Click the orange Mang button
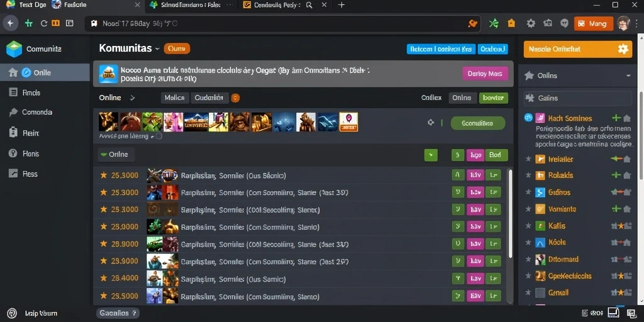 pyautogui.click(x=594, y=24)
